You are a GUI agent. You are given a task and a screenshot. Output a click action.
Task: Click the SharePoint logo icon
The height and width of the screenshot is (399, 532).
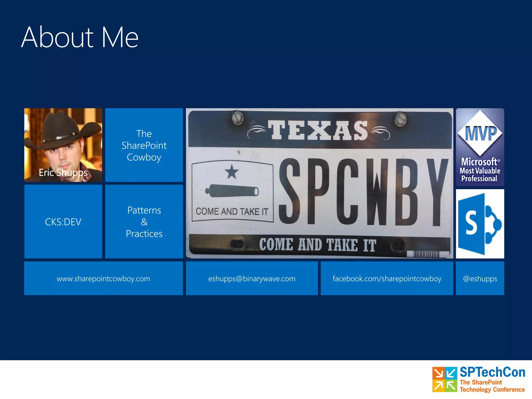click(x=480, y=224)
